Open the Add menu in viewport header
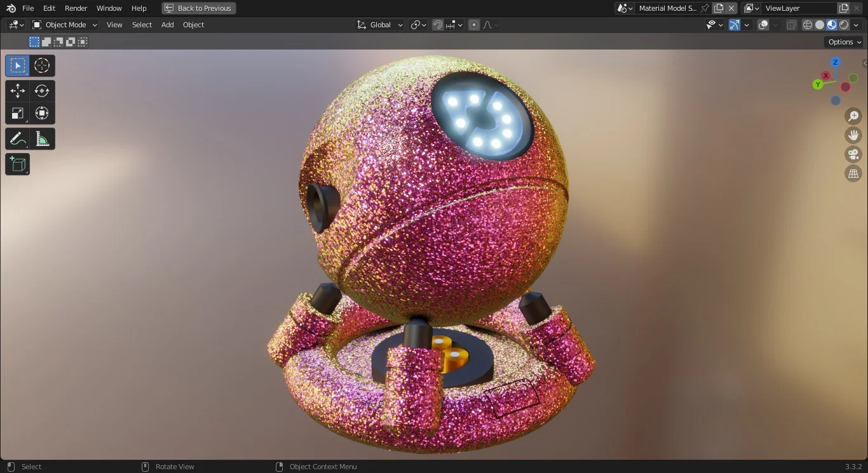Image resolution: width=868 pixels, height=473 pixels. tap(167, 25)
